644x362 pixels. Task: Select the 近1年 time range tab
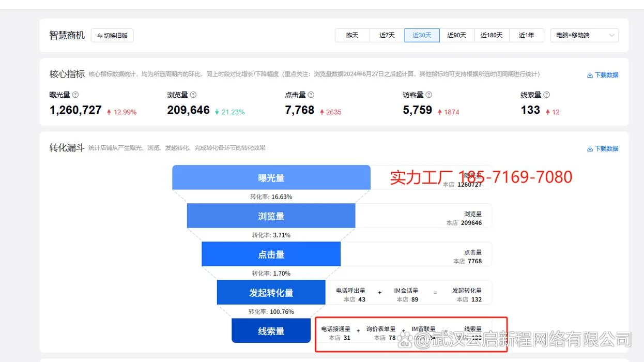pyautogui.click(x=527, y=35)
